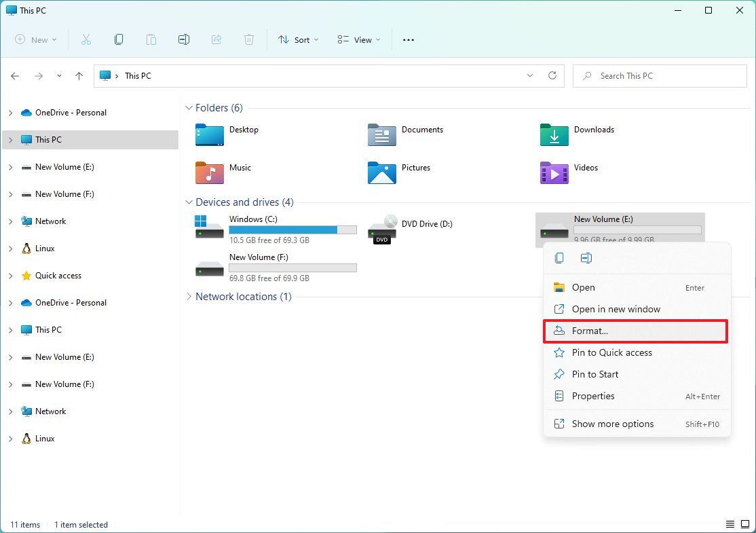
Task: Choose Open in new window from context menu
Action: pos(616,309)
